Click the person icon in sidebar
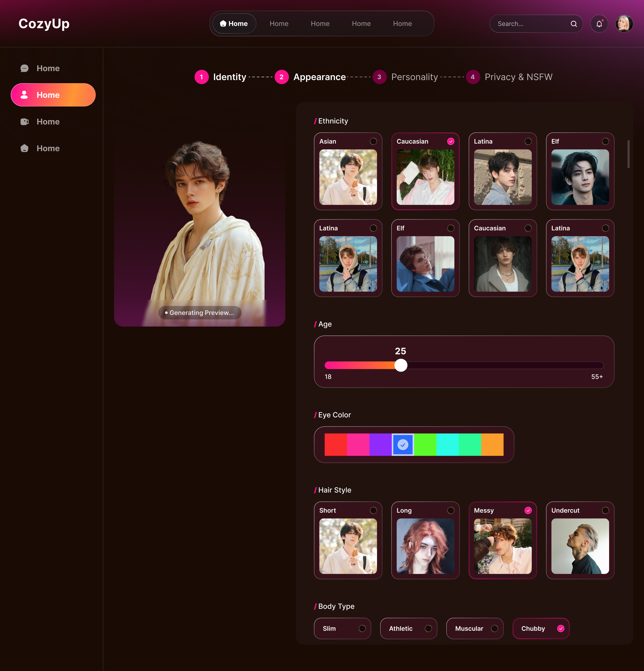 pos(24,95)
